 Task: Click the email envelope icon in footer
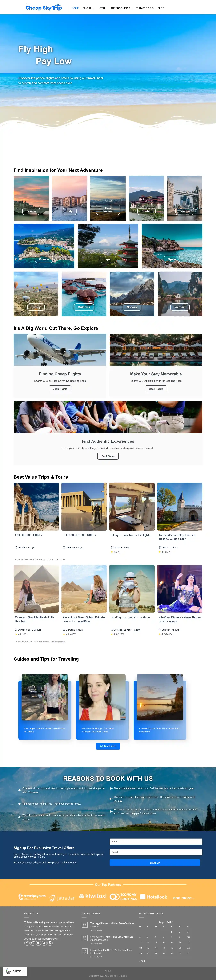[x=44, y=943]
